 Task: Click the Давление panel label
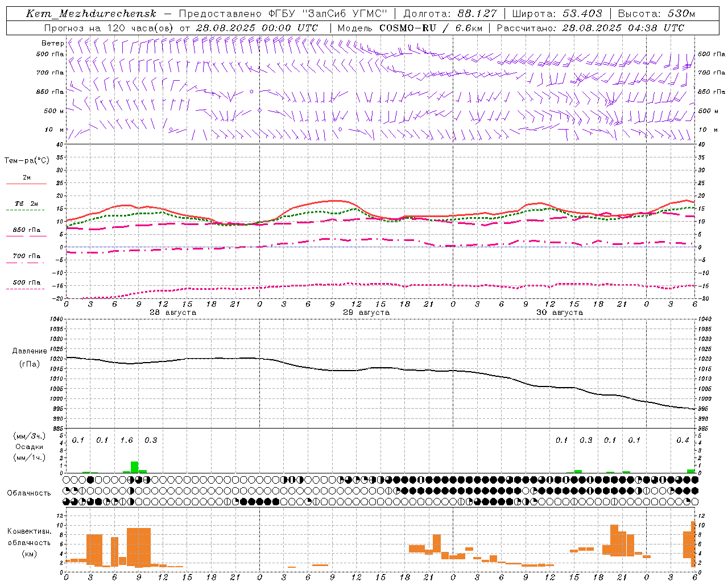30,351
